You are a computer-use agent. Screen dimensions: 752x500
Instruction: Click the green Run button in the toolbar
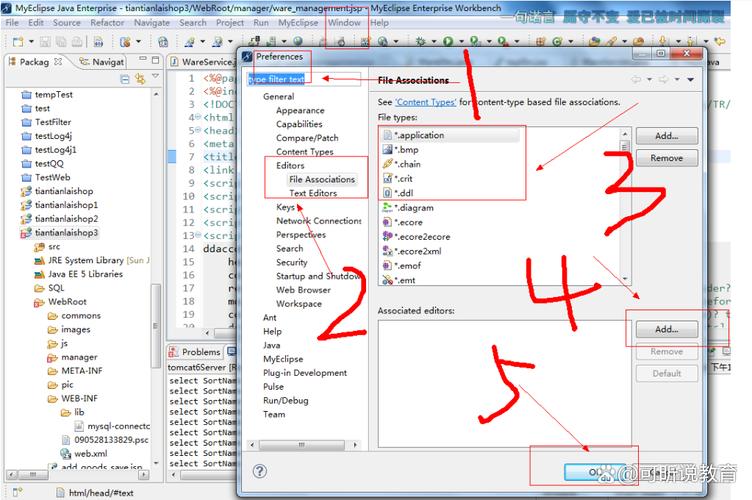448,42
